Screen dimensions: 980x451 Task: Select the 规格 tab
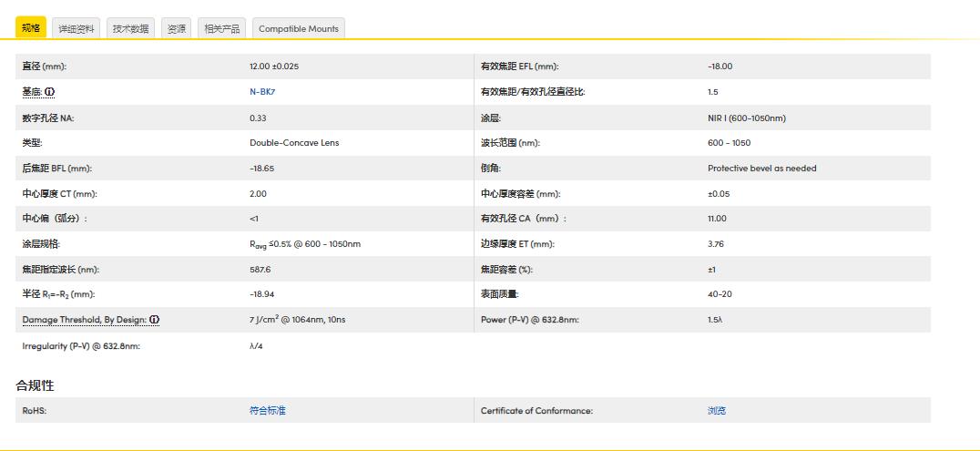tap(30, 28)
